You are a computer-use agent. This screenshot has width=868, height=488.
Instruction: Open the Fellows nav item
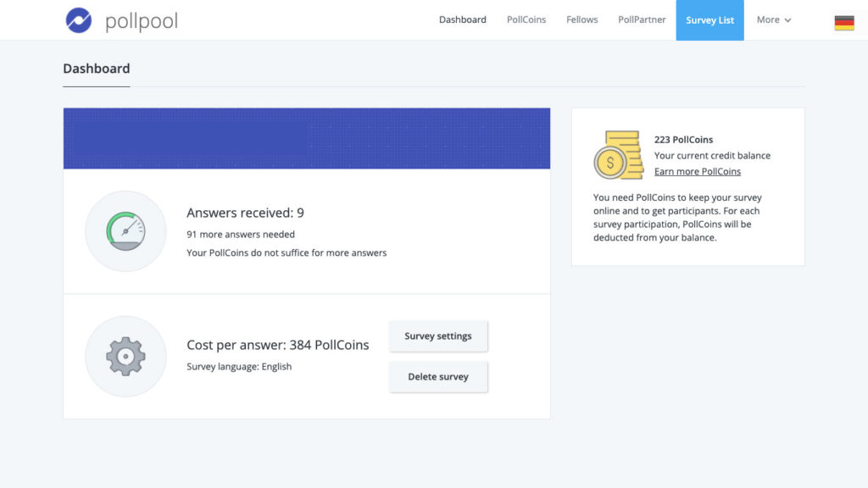pyautogui.click(x=581, y=20)
